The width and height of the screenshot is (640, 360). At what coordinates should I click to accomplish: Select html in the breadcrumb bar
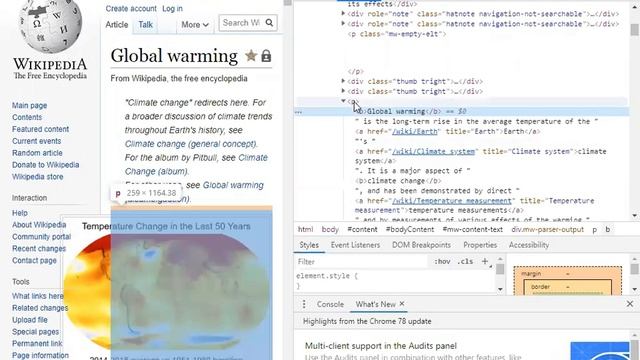[305, 229]
